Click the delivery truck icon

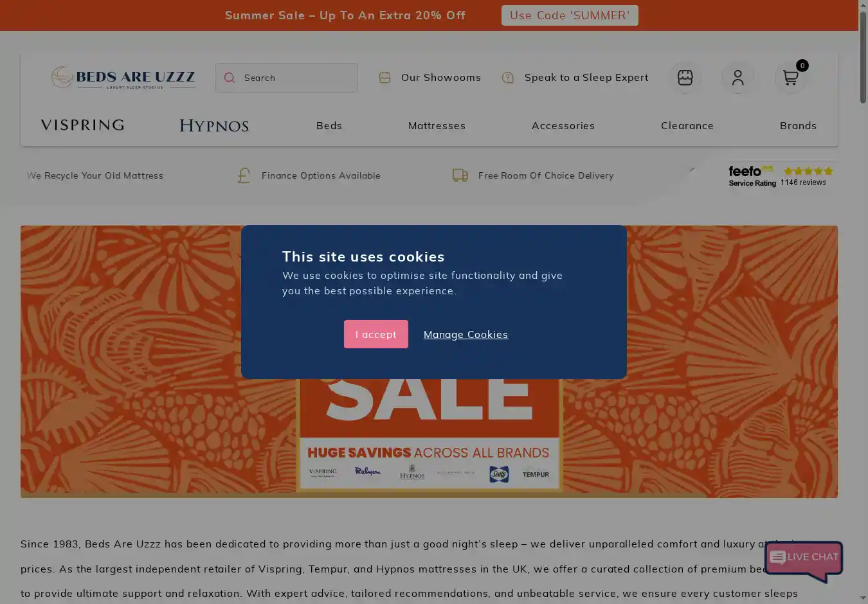pos(460,175)
